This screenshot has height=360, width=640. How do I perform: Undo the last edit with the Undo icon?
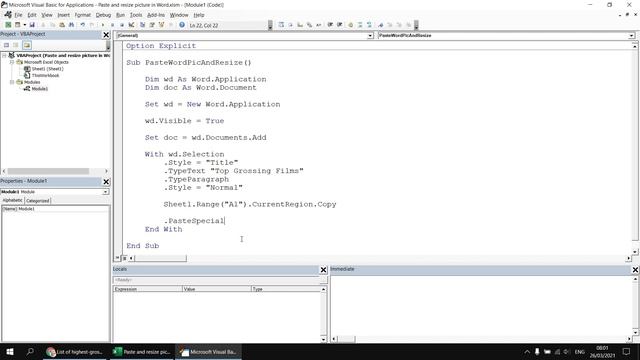(x=82, y=25)
